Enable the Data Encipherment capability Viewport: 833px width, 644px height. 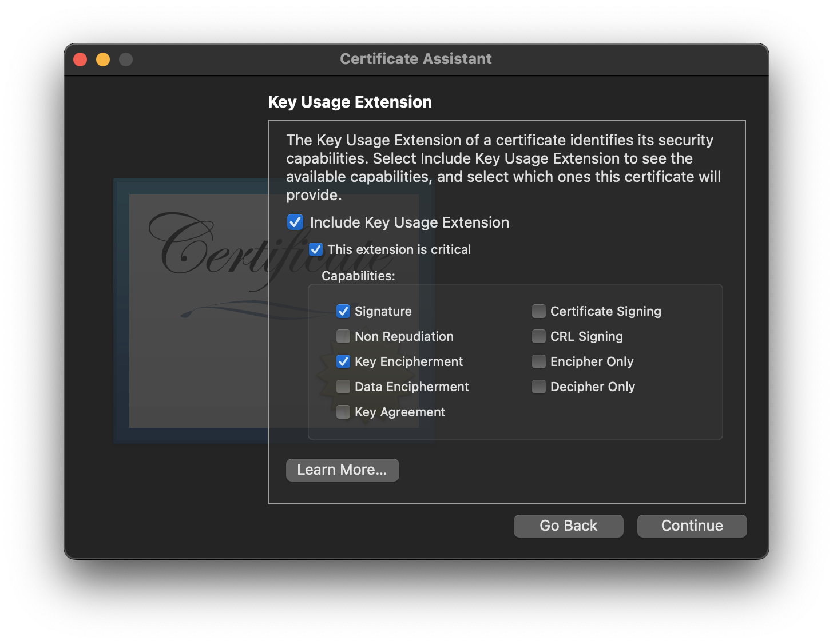tap(343, 387)
